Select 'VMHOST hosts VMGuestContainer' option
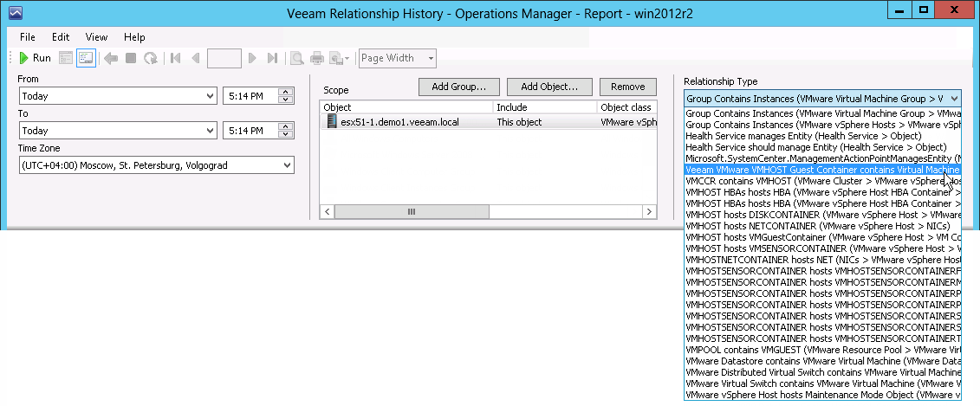Screen dimensions: 980x406 822,237
